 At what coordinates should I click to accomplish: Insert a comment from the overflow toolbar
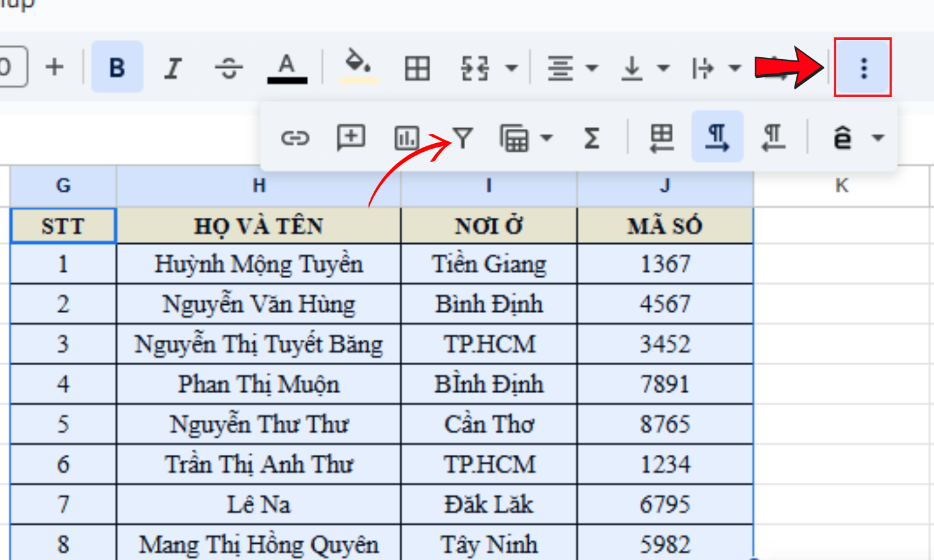pyautogui.click(x=351, y=138)
